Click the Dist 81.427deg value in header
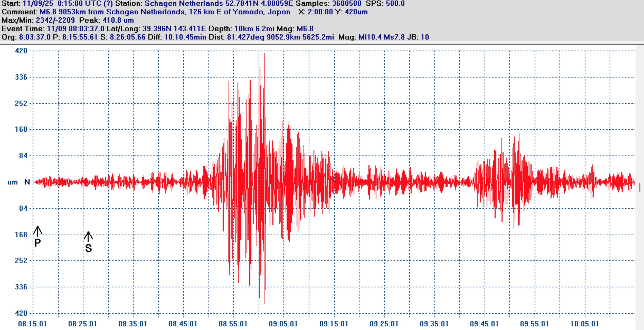The width and height of the screenshot is (644, 330). click(245, 37)
